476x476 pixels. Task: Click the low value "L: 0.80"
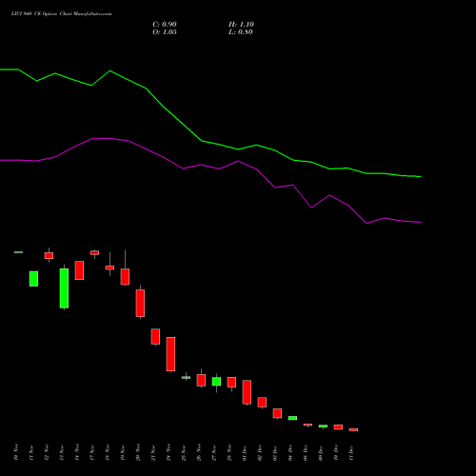click(x=241, y=32)
